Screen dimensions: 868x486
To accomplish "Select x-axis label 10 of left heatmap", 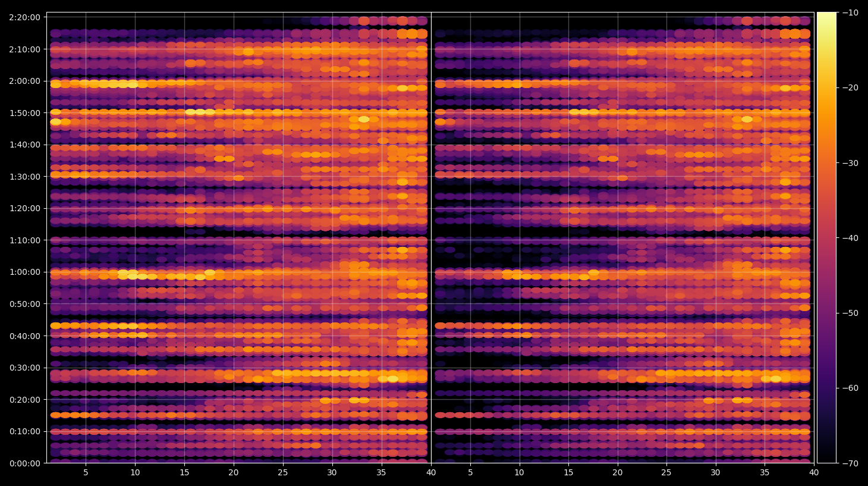I will tap(135, 473).
